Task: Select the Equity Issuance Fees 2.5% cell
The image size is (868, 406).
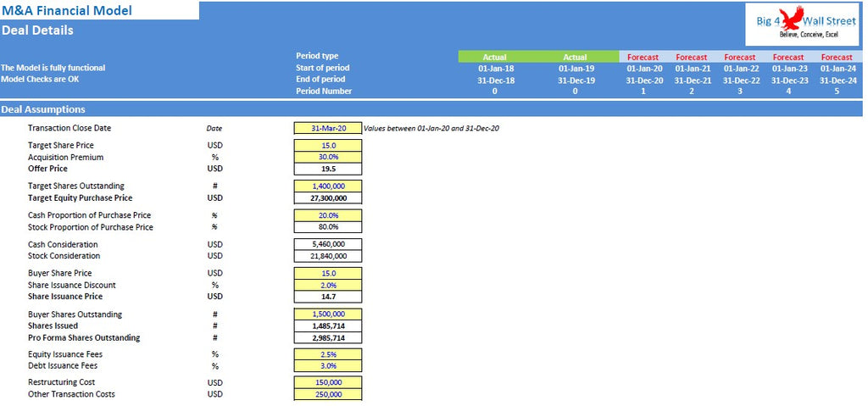Action: [327, 354]
